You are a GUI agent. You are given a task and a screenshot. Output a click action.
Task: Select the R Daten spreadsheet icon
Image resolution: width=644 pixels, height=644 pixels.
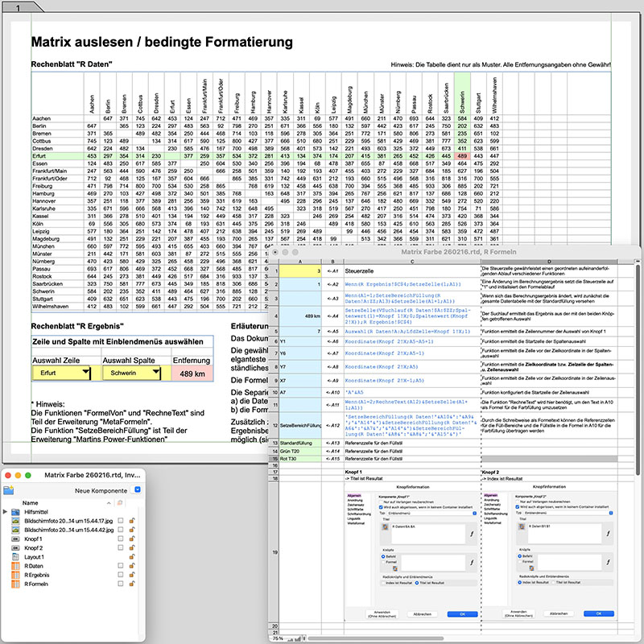[x=15, y=566]
